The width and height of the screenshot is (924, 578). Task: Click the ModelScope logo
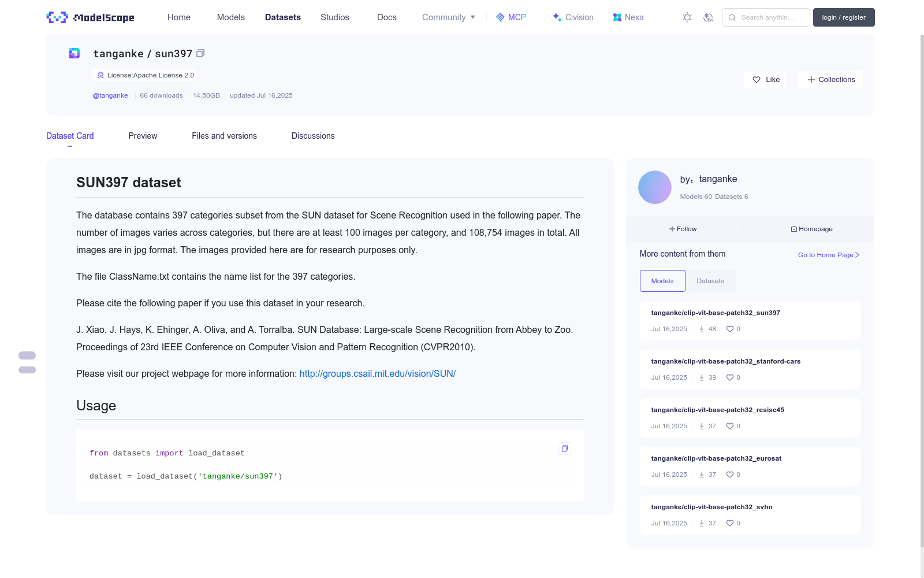pyautogui.click(x=91, y=17)
